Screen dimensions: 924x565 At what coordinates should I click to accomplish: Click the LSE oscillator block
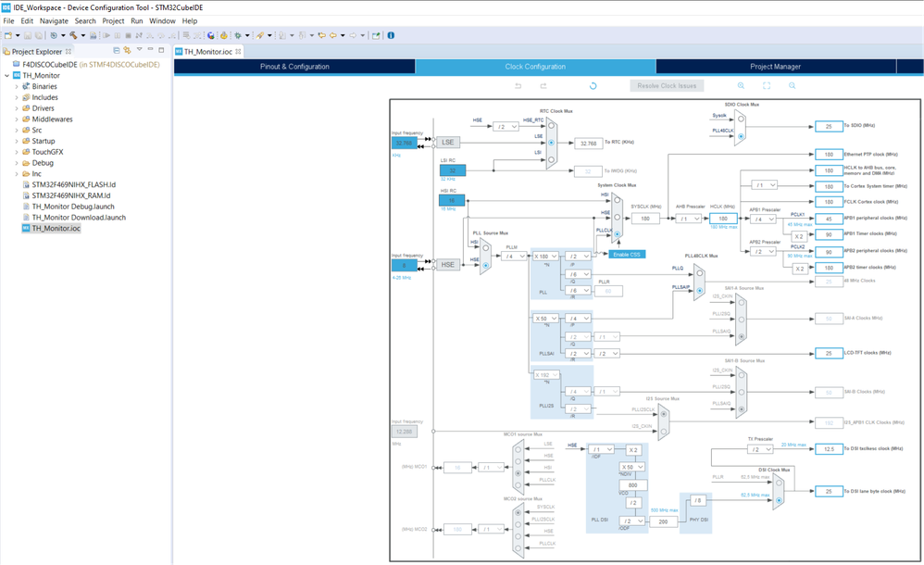[448, 142]
